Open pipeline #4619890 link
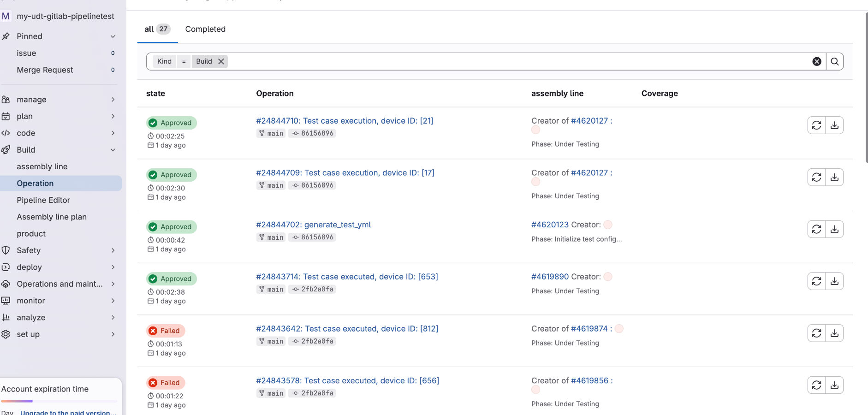868x415 pixels. (x=550, y=277)
